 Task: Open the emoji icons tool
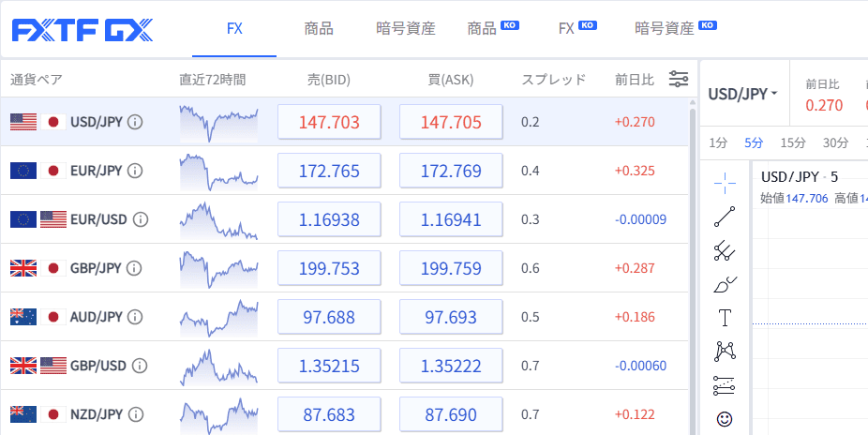725,417
